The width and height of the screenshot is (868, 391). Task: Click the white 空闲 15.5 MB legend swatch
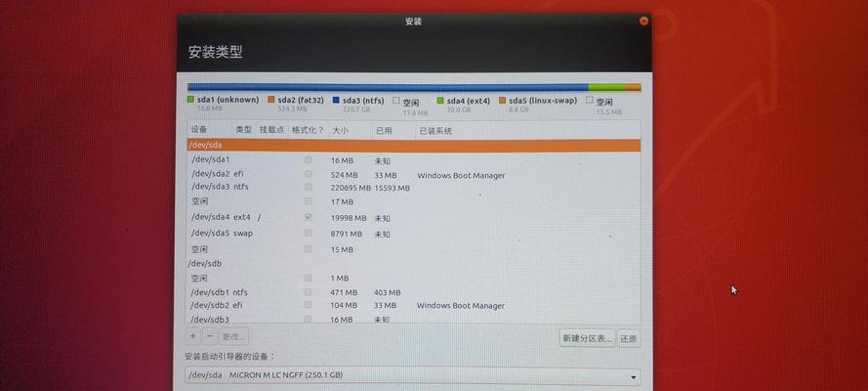coord(590,101)
